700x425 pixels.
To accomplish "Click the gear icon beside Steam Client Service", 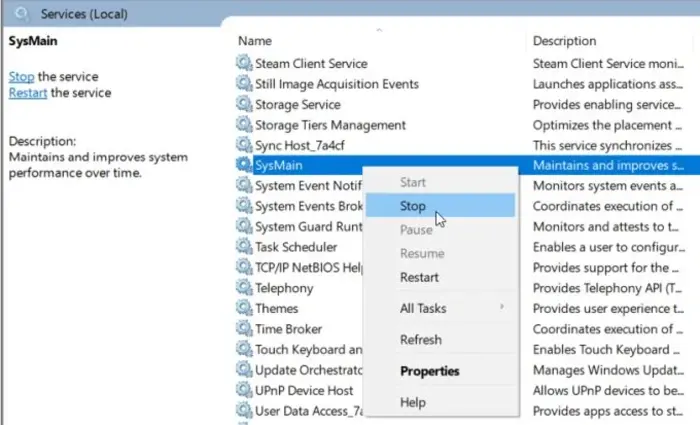I will click(x=244, y=63).
